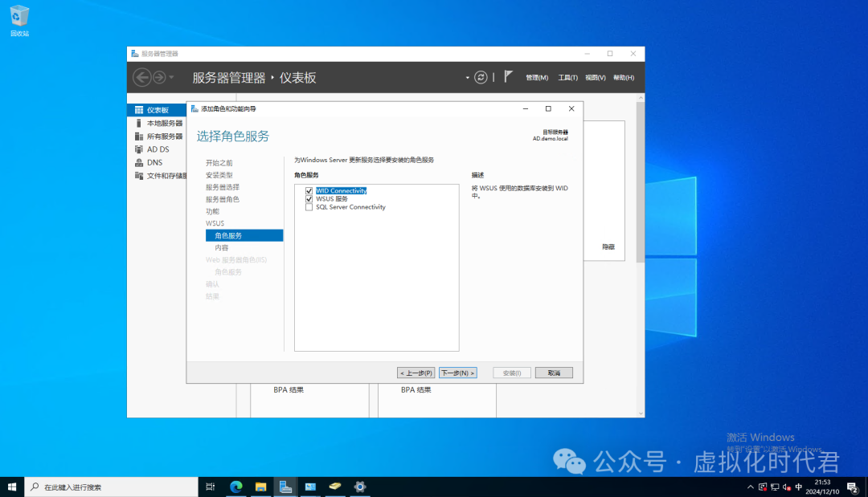Click the 取消 button in wizard
868x497 pixels.
click(554, 373)
